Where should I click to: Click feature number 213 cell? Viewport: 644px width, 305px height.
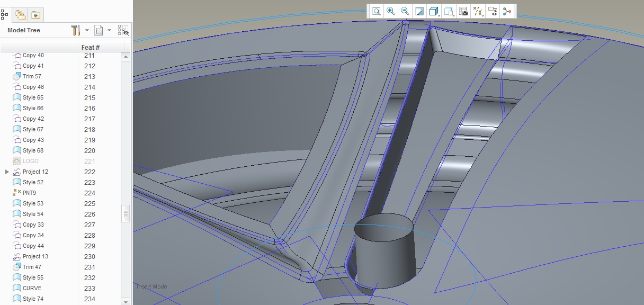(x=90, y=76)
